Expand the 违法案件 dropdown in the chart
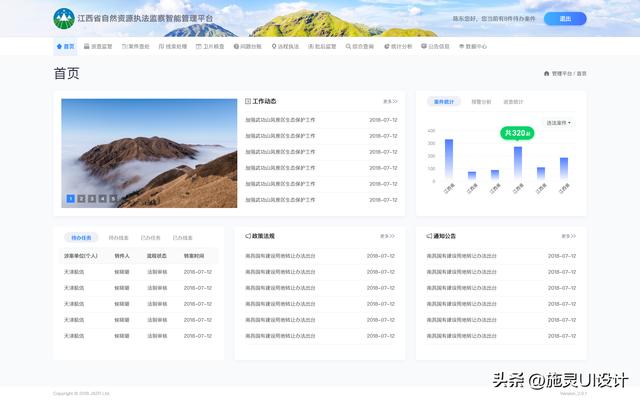The width and height of the screenshot is (640, 400). click(558, 123)
